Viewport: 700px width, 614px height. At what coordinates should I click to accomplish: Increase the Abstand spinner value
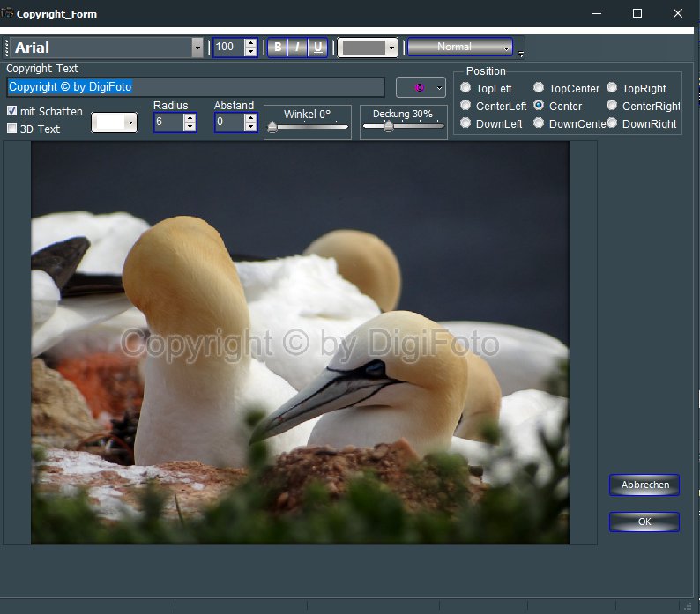(x=250, y=118)
